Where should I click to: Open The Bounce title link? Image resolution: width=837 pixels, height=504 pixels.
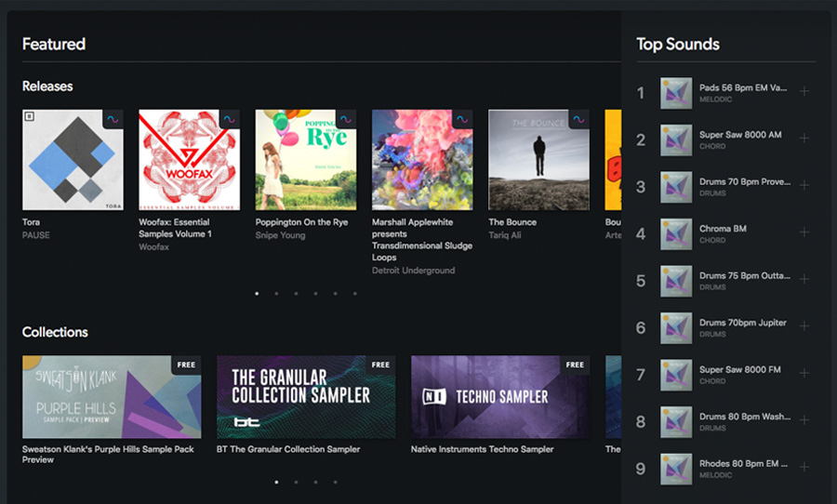click(512, 222)
